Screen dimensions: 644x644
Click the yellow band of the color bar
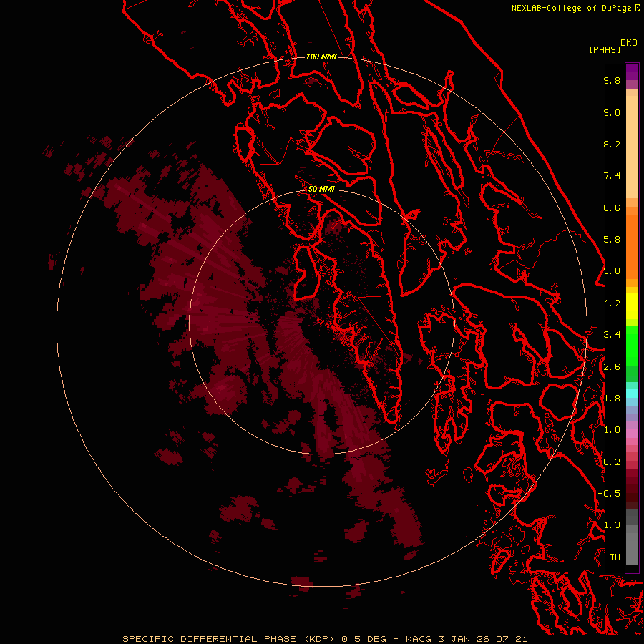click(632, 306)
